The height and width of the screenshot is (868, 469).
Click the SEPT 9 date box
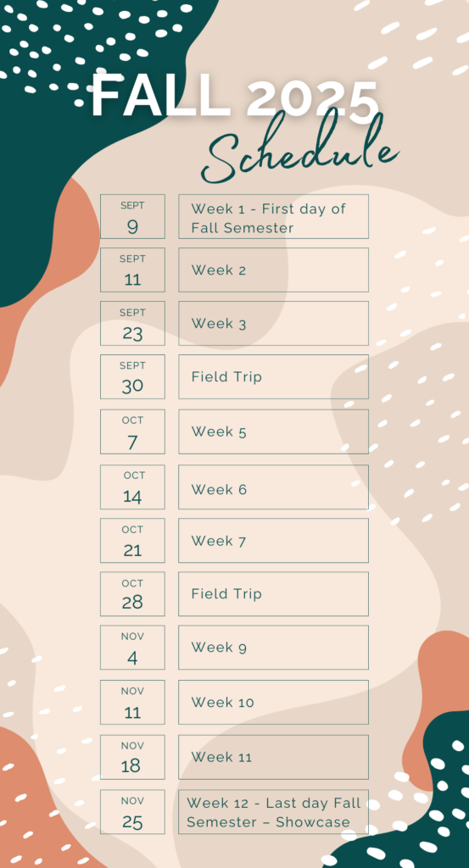(x=132, y=216)
